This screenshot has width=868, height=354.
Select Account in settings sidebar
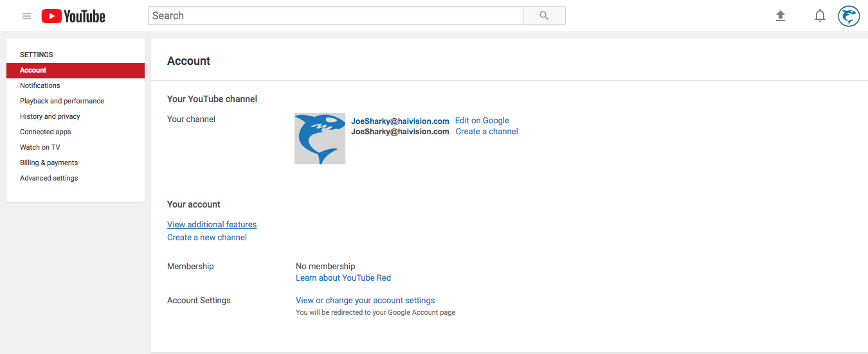(33, 70)
